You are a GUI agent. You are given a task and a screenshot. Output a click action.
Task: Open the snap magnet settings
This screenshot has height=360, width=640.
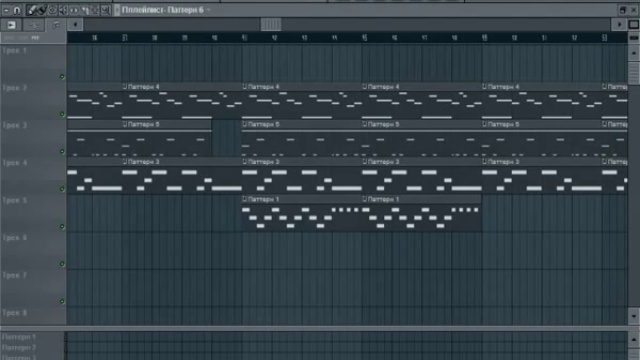click(17, 10)
